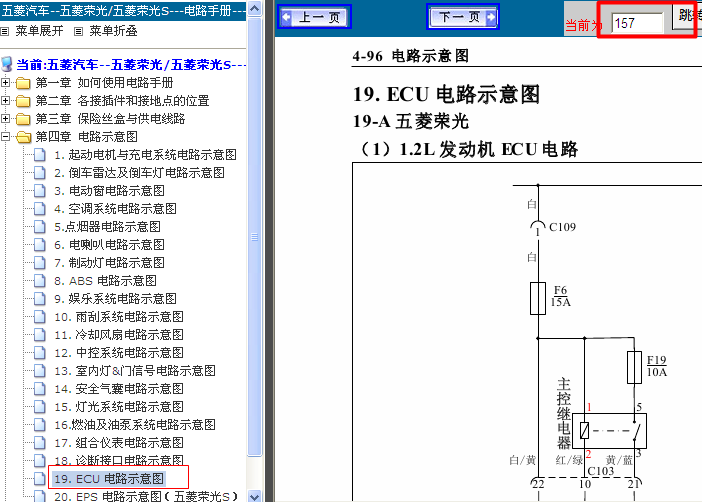
Task: Click the folder icon of 第二章
Action: point(23,101)
